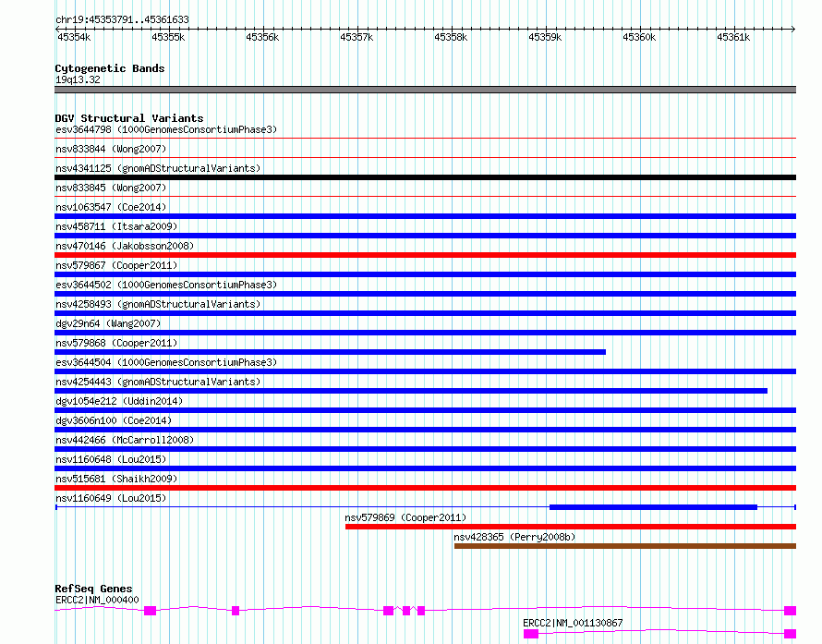The image size is (822, 644).
Task: Select the nsv1160648 (Lou2015) label
Action: click(x=111, y=459)
